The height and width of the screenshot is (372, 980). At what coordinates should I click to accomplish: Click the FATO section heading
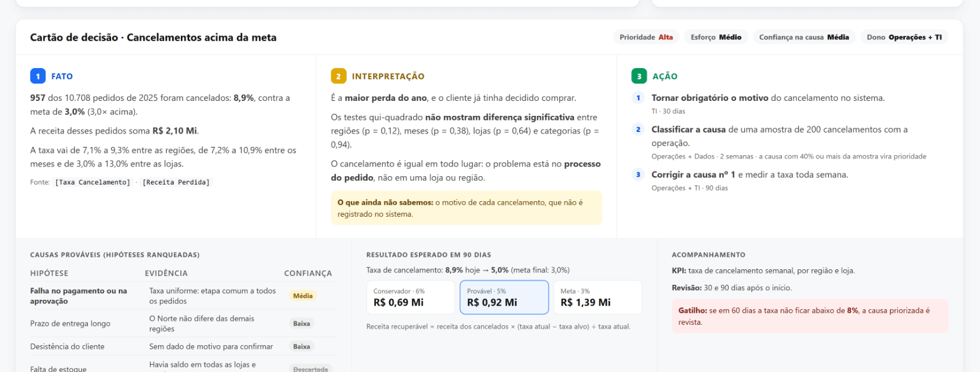click(62, 76)
